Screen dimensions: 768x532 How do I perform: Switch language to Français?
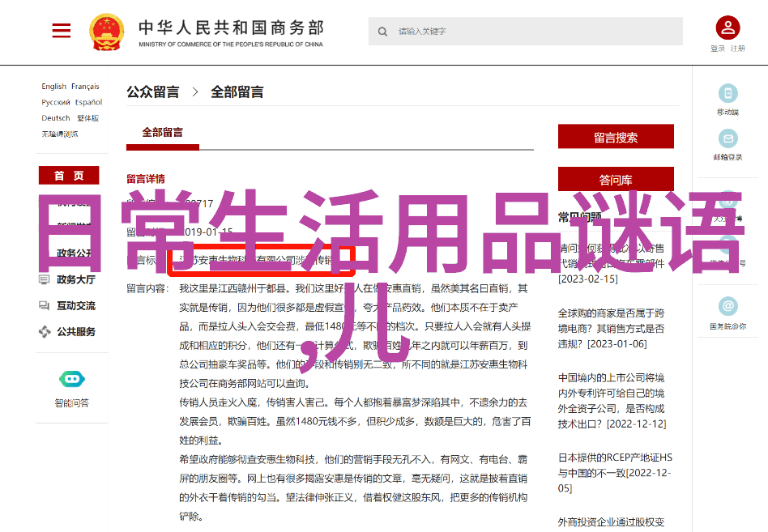[85, 87]
